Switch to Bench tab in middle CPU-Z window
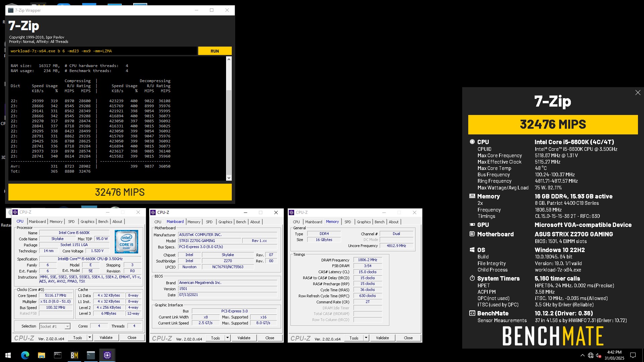This screenshot has height=362, width=644. [241, 222]
